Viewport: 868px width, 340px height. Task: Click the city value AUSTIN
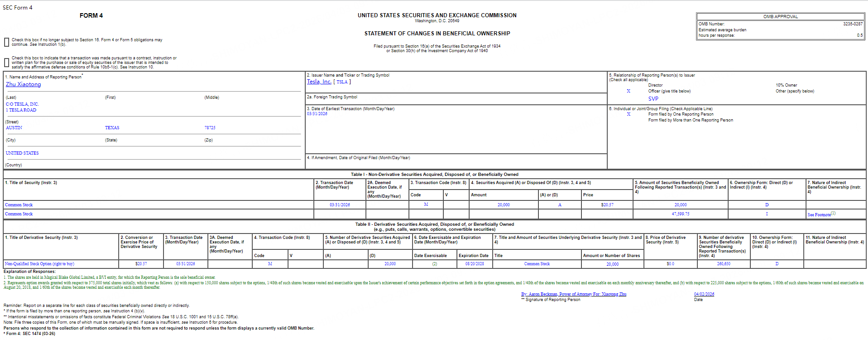click(14, 128)
